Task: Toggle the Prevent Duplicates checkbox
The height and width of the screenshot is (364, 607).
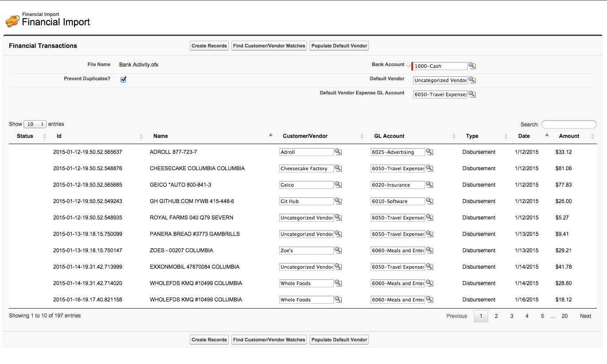Action: tap(123, 79)
